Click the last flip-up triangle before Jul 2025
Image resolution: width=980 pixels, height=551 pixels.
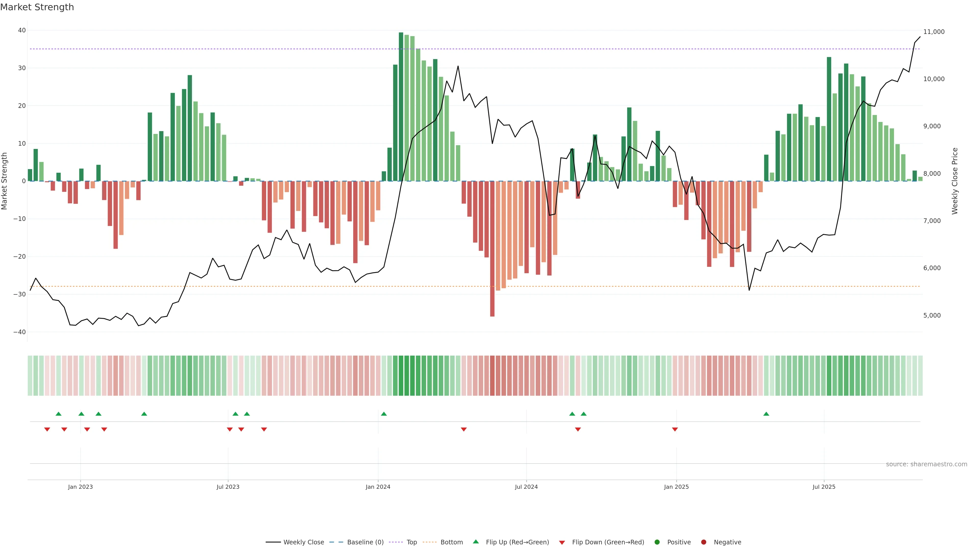click(766, 414)
